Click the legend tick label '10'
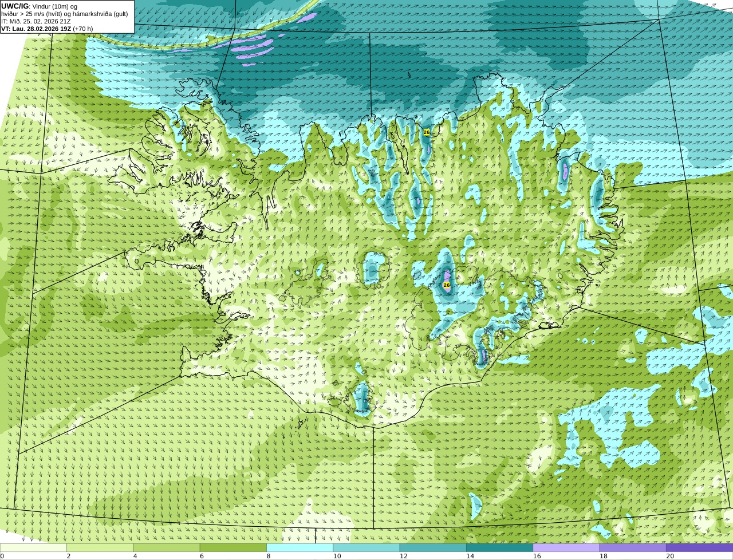The image size is (733, 560). (x=337, y=556)
